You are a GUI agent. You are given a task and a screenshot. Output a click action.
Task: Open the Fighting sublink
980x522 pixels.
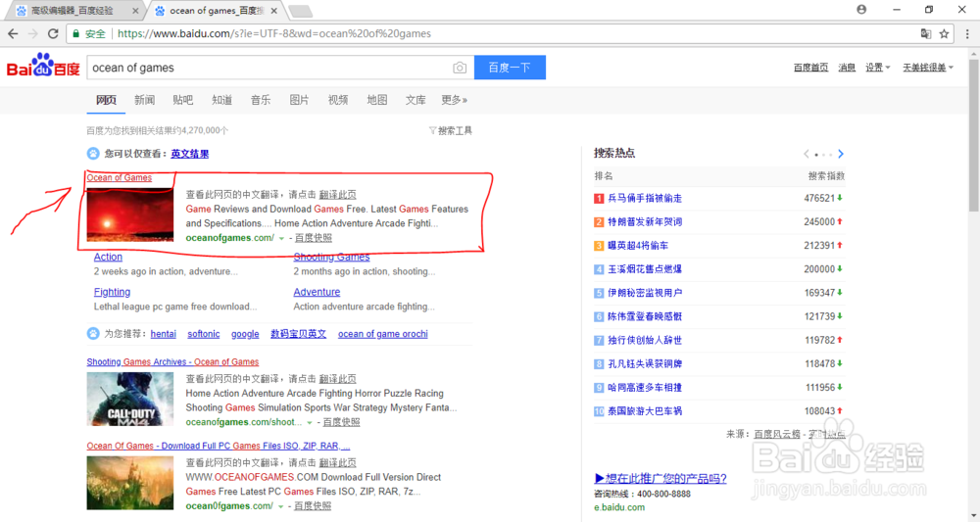112,292
